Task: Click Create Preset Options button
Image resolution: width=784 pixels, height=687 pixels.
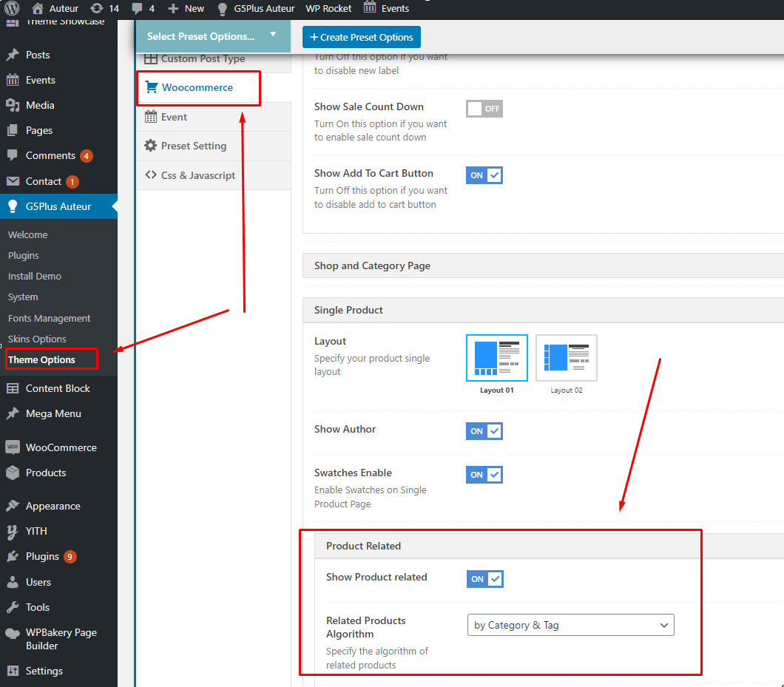Action: tap(362, 37)
